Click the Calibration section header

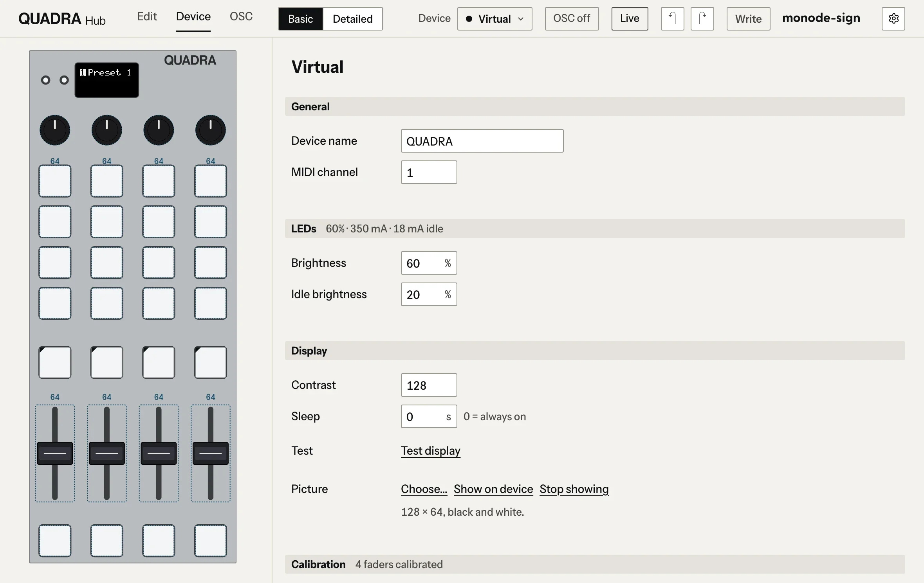595,564
